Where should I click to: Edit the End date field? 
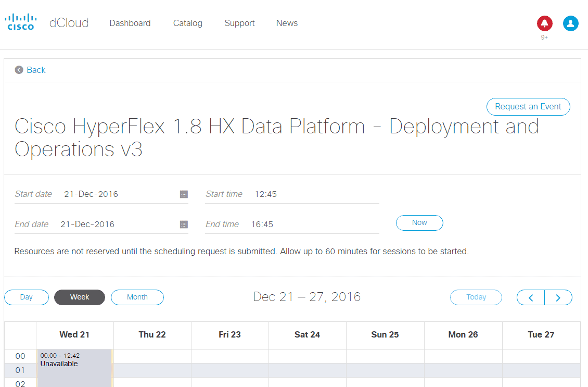101,224
